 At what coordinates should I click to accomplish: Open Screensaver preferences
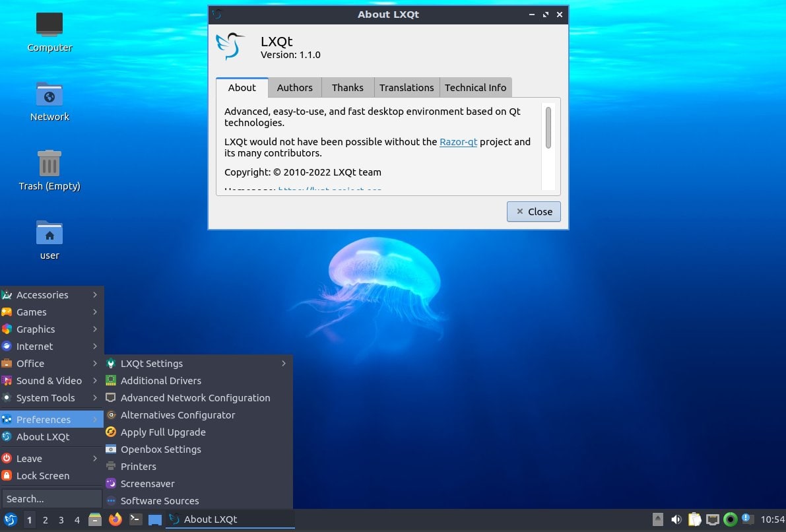pyautogui.click(x=198, y=483)
